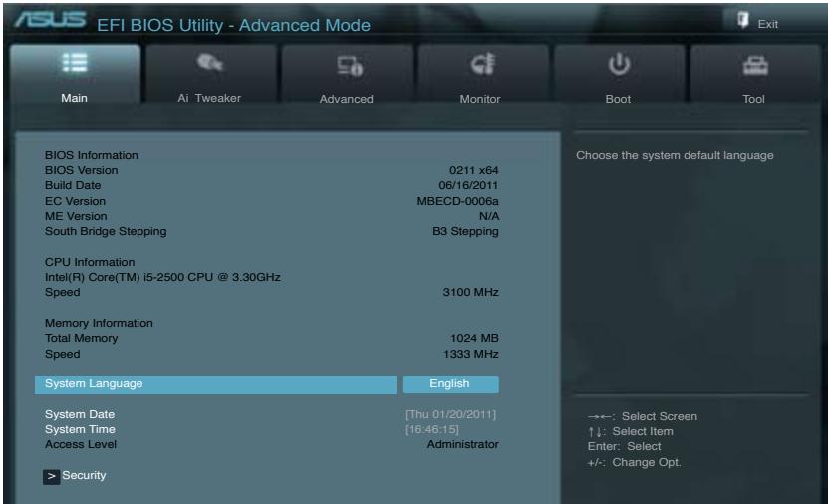The image size is (828, 504).
Task: Click the Enter: Select key hint
Action: tap(624, 446)
